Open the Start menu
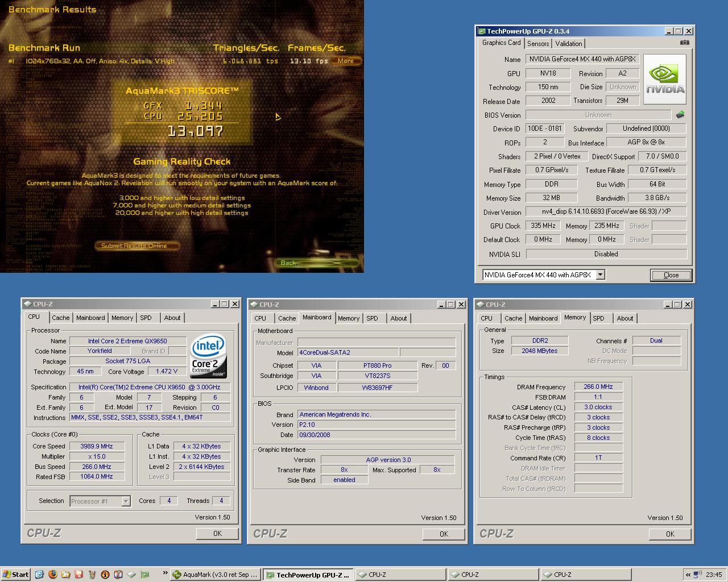 [15, 575]
